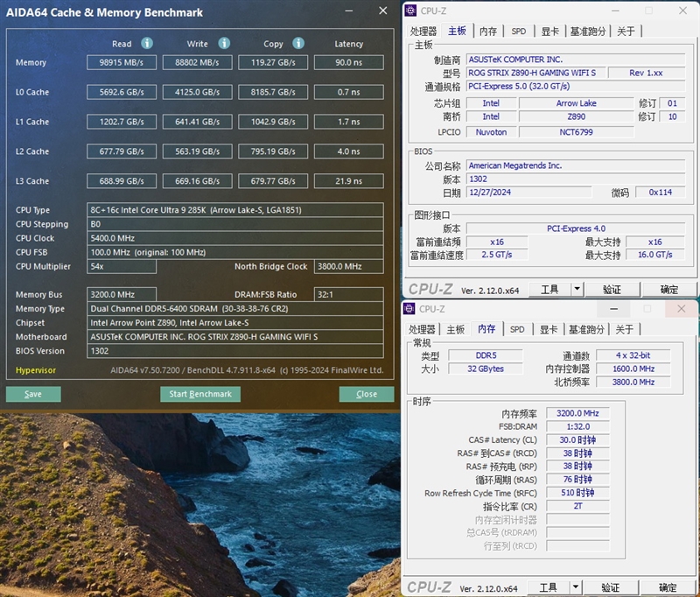Click tRFC value 510 时钟
700x597 pixels.
tap(577, 493)
